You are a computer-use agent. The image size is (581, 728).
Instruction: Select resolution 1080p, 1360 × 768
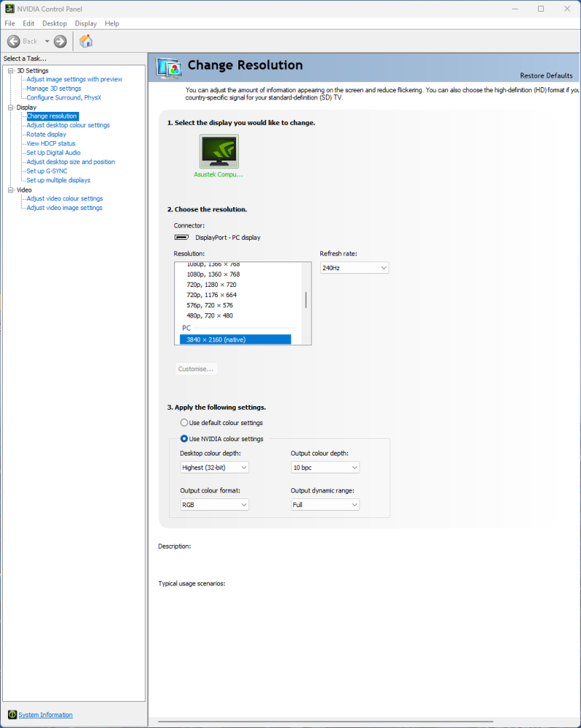[214, 275]
